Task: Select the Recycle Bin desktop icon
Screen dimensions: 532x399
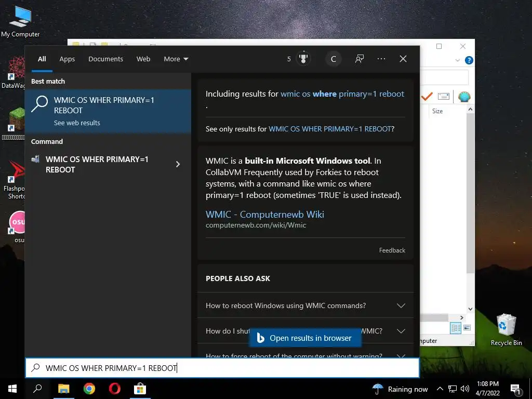Action: click(506, 329)
